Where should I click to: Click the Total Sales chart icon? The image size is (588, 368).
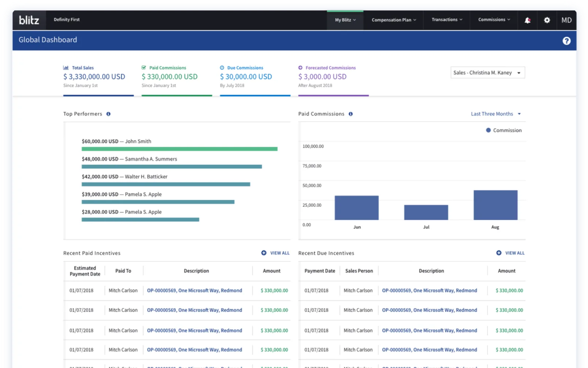tap(66, 68)
